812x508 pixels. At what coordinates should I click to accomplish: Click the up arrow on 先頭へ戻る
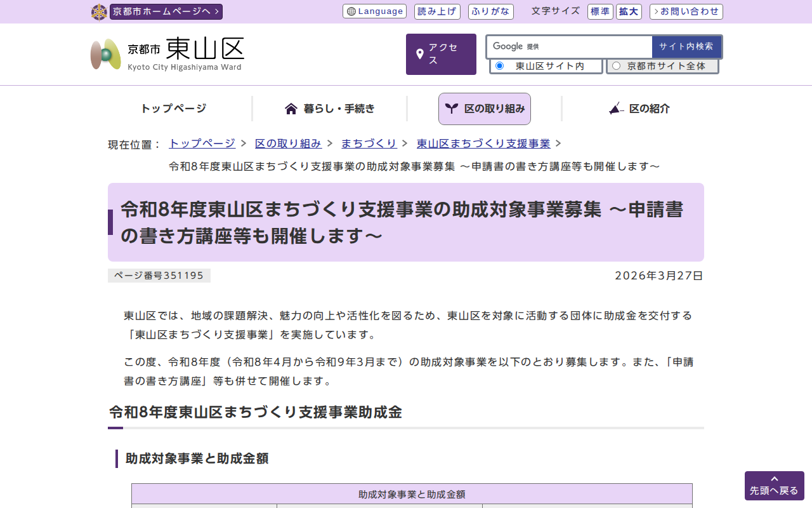[774, 479]
